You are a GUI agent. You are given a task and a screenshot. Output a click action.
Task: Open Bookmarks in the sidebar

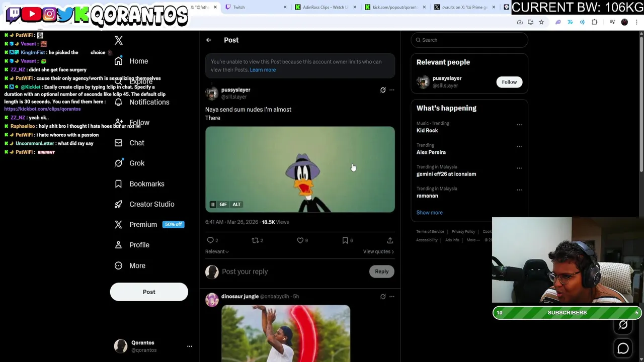point(139,184)
